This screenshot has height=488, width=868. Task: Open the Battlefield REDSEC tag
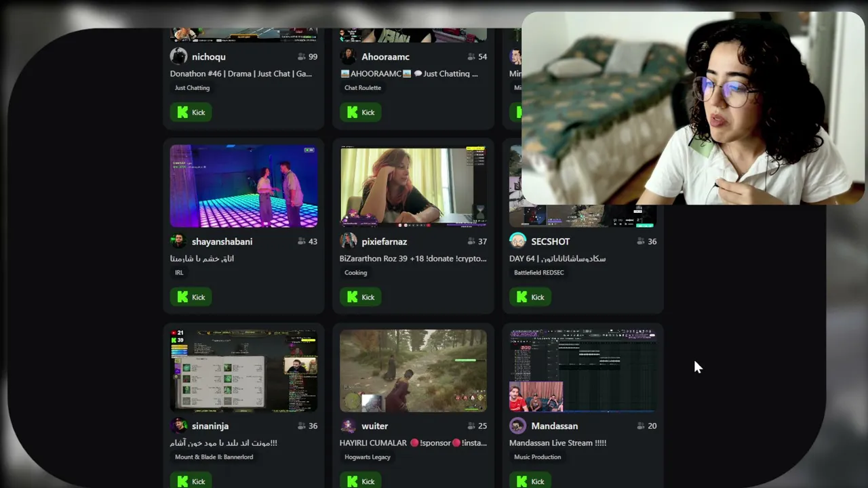tap(539, 272)
